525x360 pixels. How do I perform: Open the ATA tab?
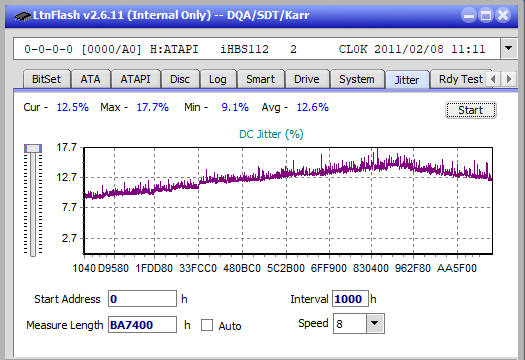(90, 79)
